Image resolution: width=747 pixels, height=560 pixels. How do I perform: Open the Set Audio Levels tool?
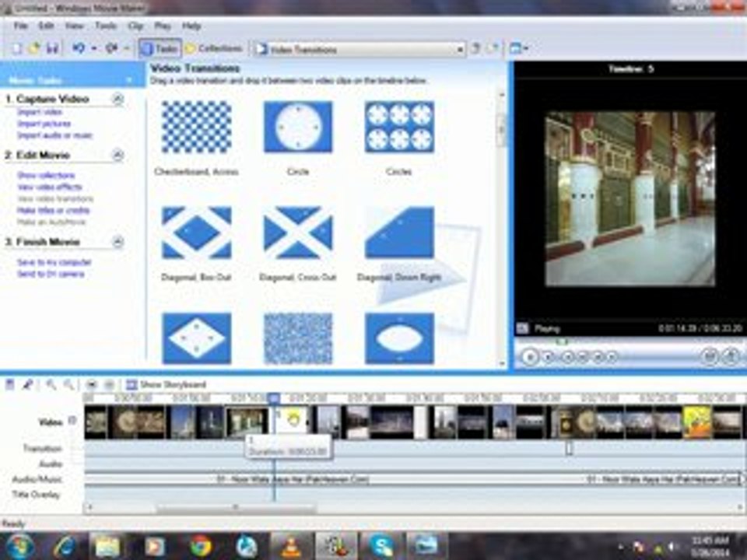pyautogui.click(x=9, y=384)
